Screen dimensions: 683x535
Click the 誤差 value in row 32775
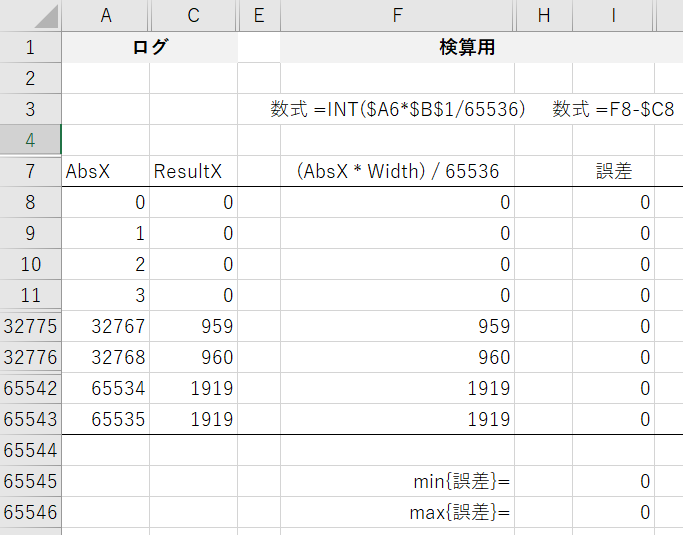click(x=613, y=326)
